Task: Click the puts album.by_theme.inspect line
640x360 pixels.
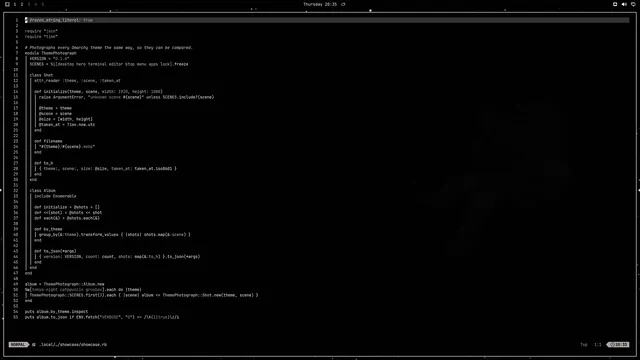Action: 56,311
